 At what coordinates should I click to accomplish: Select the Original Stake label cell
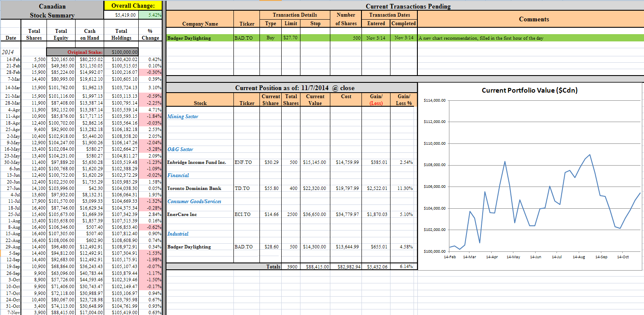pos(74,52)
